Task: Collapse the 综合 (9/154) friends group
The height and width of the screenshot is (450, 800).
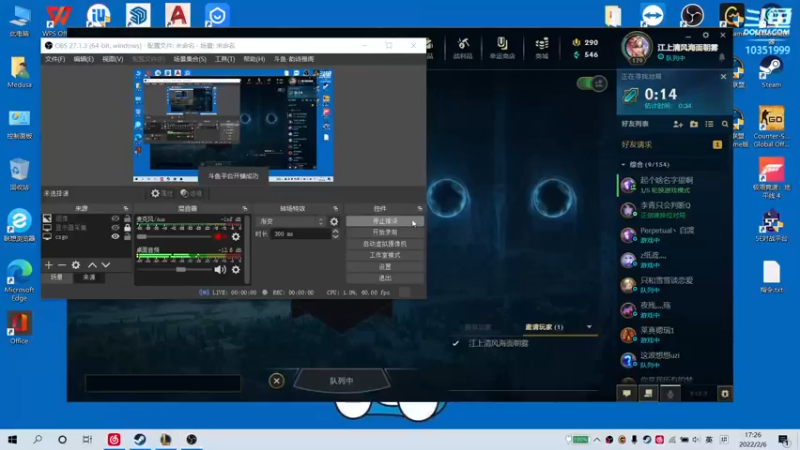Action: pos(623,165)
